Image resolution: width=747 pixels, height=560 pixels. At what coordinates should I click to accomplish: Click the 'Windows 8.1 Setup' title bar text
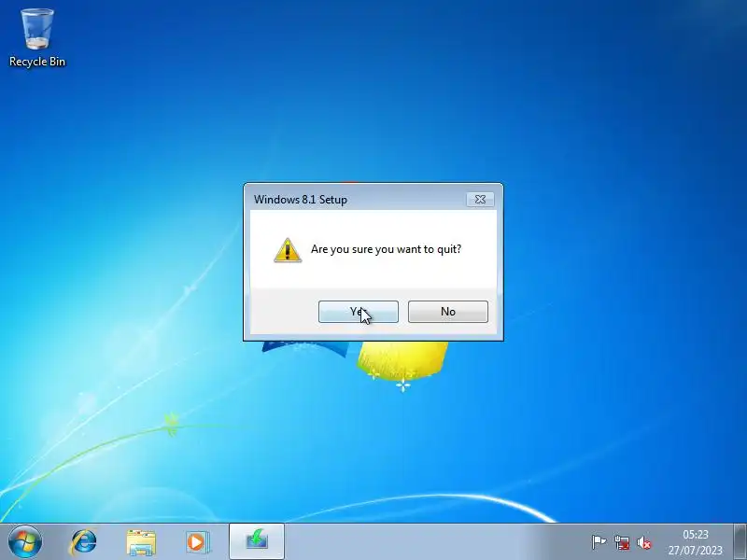pos(300,200)
